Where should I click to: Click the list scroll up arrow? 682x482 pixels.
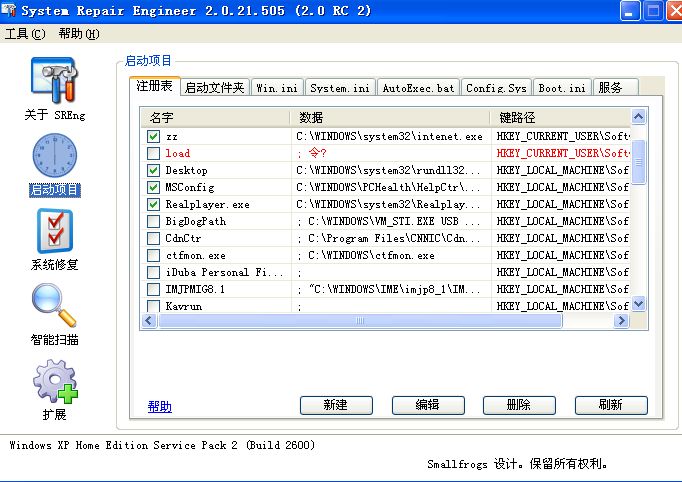pos(639,116)
